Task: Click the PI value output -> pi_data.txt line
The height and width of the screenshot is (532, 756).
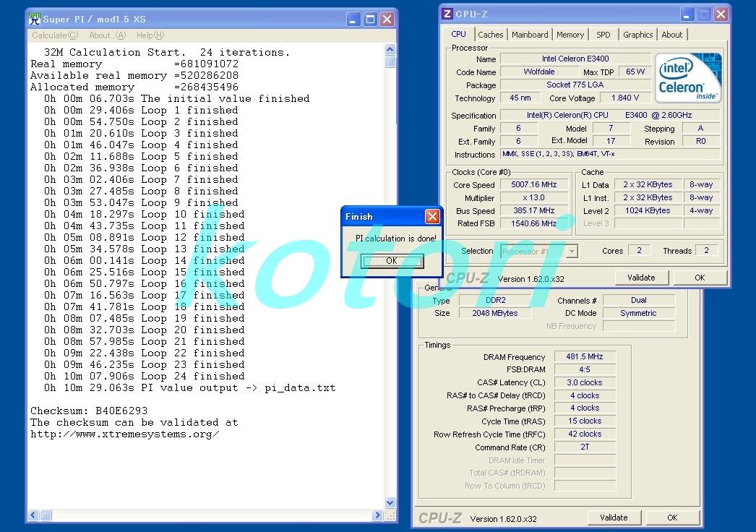Action: pos(189,387)
